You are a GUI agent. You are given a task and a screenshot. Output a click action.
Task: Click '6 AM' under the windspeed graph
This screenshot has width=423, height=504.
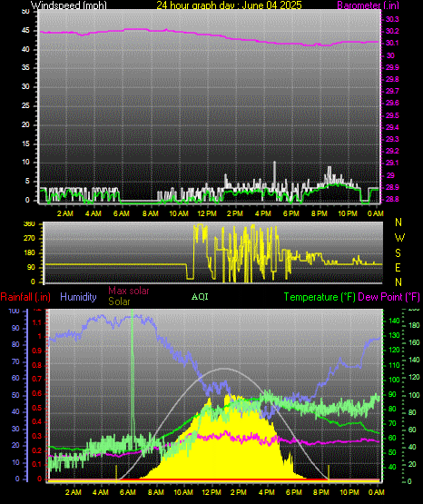(122, 213)
